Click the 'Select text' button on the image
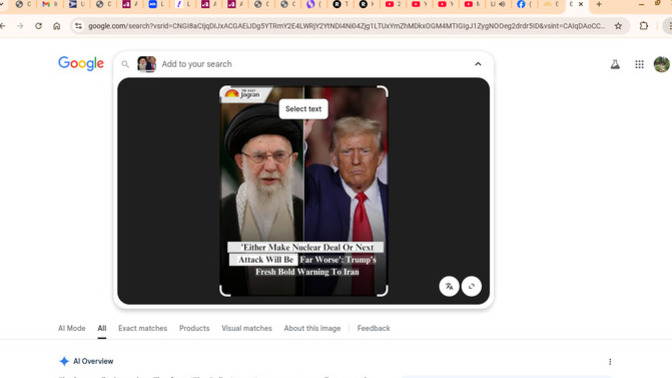Image resolution: width=672 pixels, height=378 pixels. coord(303,109)
